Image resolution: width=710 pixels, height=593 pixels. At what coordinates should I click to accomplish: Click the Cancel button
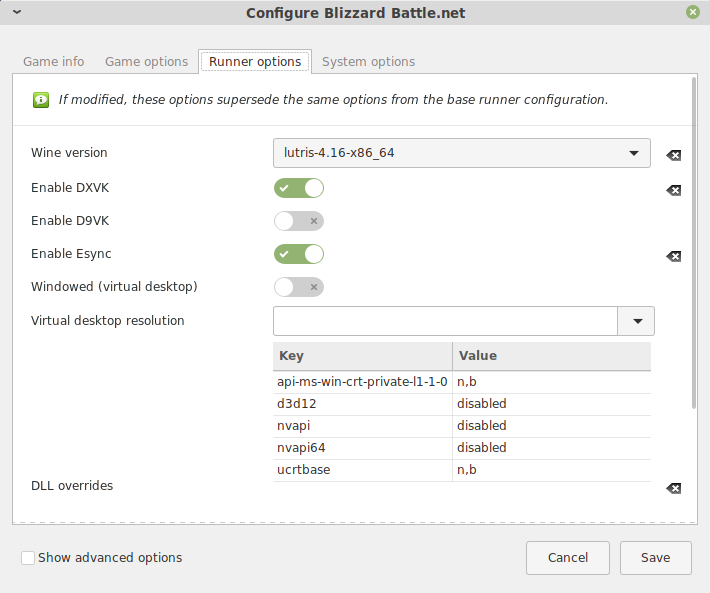tap(568, 558)
